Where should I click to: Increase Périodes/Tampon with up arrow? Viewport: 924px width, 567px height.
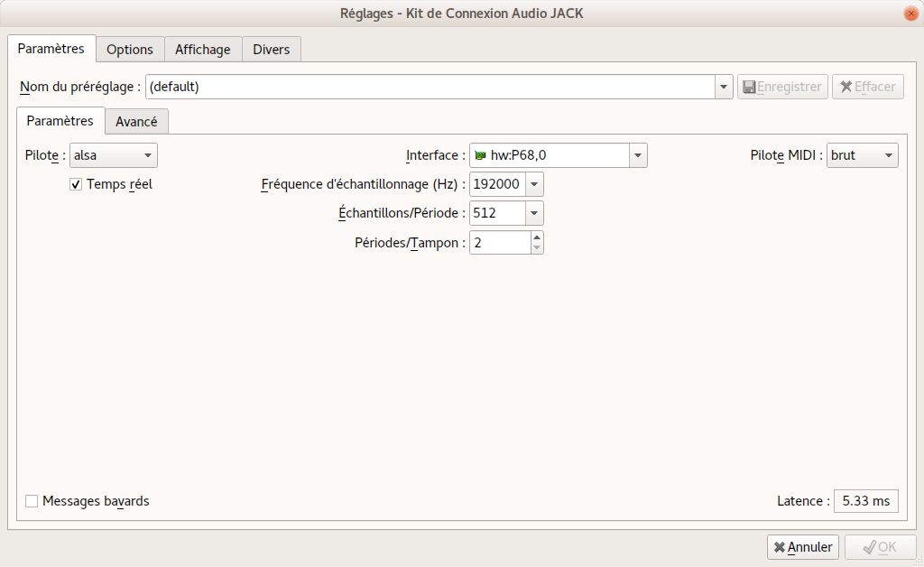(x=536, y=237)
